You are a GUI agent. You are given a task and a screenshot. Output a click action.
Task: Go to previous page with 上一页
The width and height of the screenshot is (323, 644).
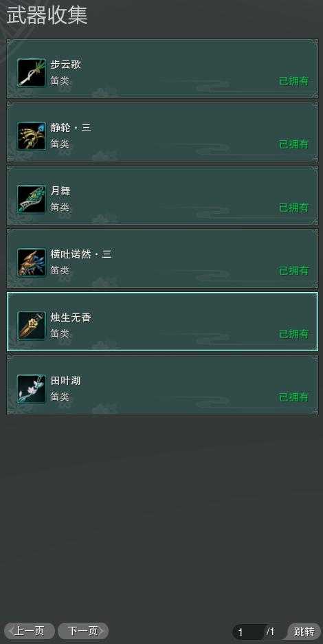pos(29,630)
